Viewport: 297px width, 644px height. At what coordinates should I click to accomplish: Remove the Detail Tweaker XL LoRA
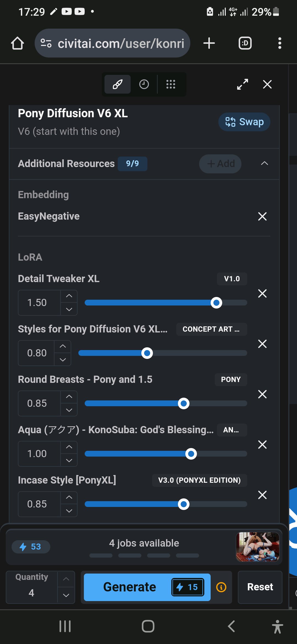pyautogui.click(x=262, y=294)
